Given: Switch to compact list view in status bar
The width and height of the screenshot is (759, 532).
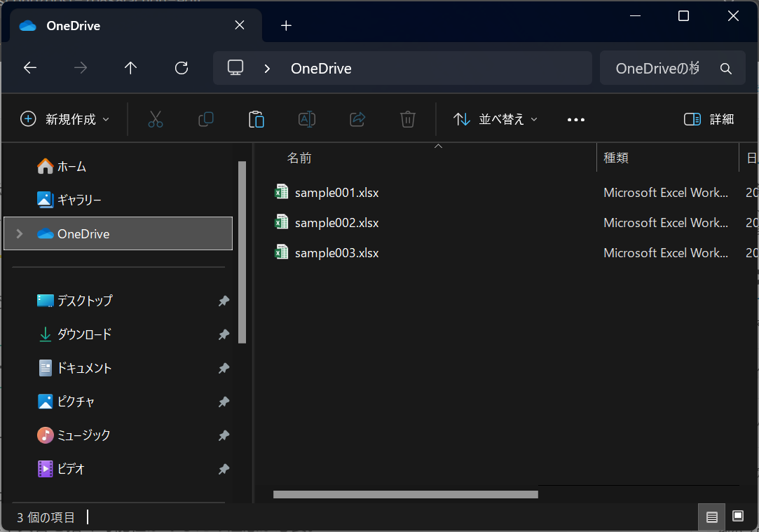Looking at the screenshot, I should pyautogui.click(x=712, y=517).
